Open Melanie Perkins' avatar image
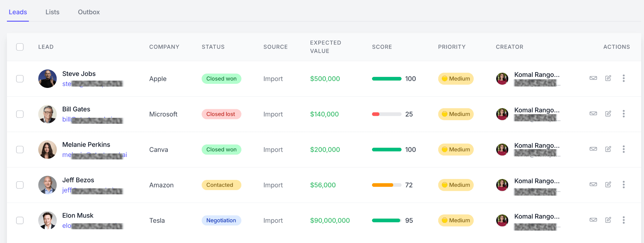This screenshot has width=644, height=243. point(47,150)
